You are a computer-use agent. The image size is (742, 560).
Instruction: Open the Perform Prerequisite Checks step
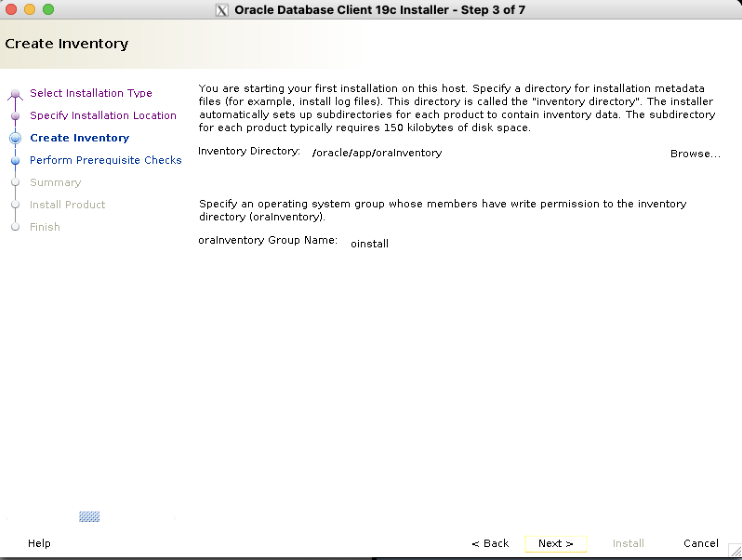point(106,160)
